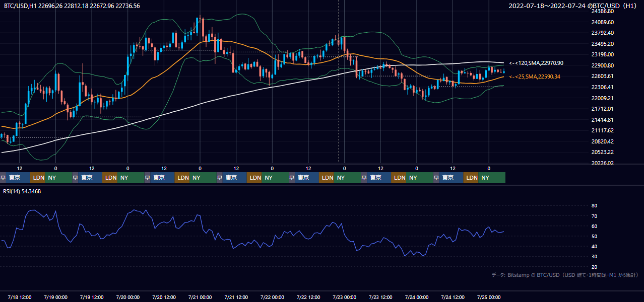Click the 25 SMA label 22590.34
644x302 pixels.
pyautogui.click(x=536, y=77)
